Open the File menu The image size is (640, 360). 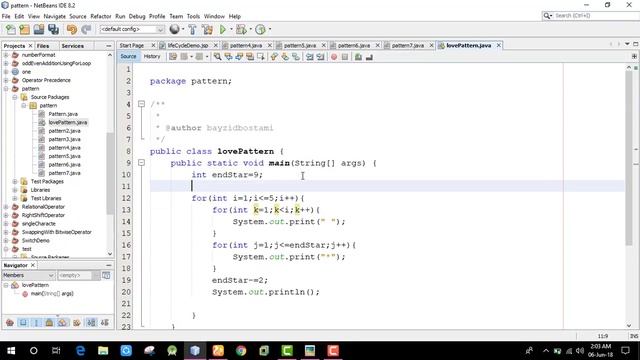(x=6, y=16)
